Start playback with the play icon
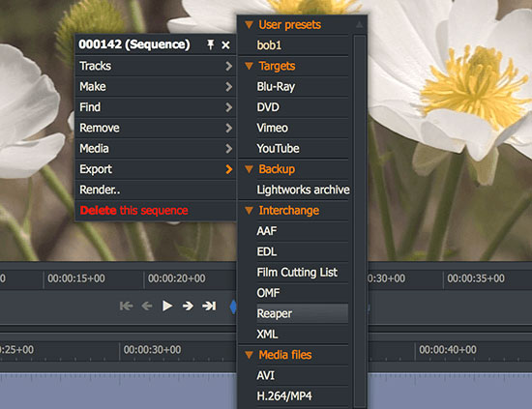The height and width of the screenshot is (409, 532). point(167,306)
